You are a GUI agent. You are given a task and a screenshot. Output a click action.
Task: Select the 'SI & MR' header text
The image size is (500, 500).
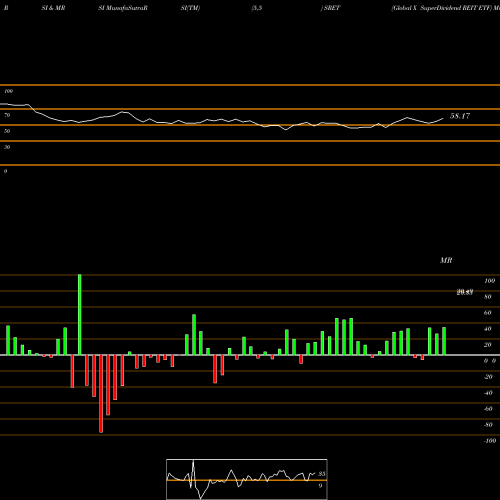[x=53, y=8]
